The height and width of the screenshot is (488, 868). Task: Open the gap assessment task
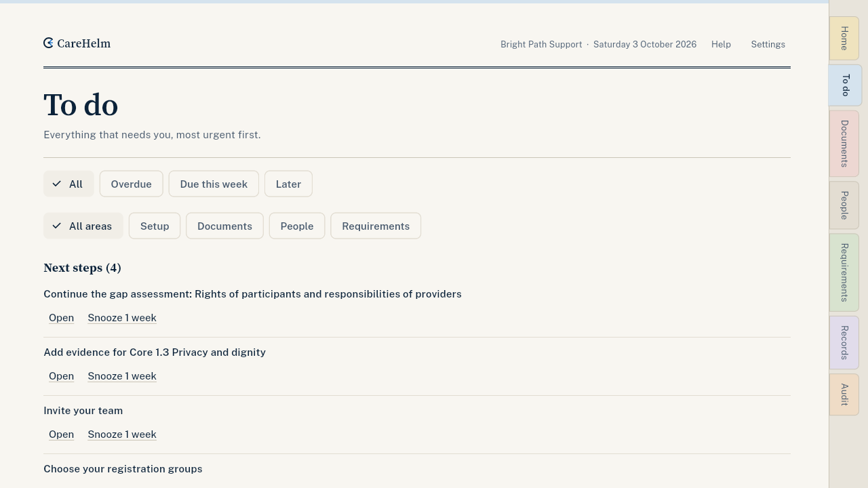(x=61, y=318)
